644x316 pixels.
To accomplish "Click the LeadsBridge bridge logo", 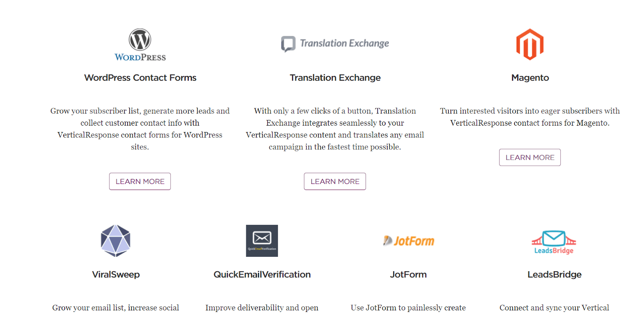I will click(x=554, y=242).
